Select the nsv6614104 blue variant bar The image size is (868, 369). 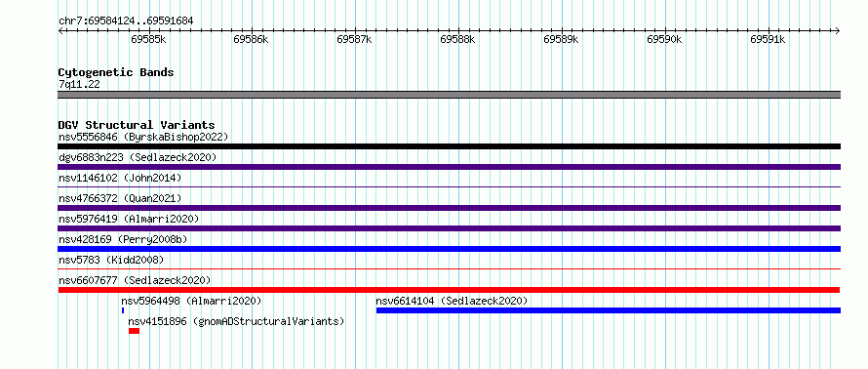(609, 310)
